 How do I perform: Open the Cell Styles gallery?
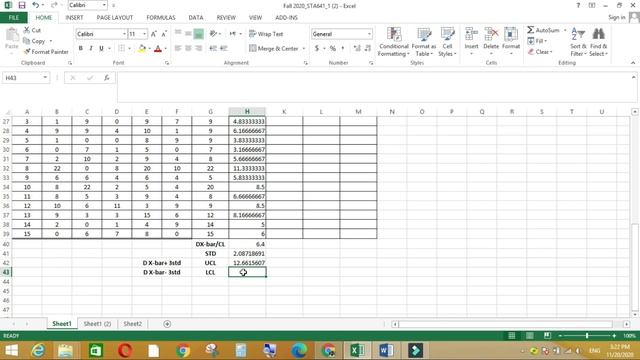coord(447,42)
